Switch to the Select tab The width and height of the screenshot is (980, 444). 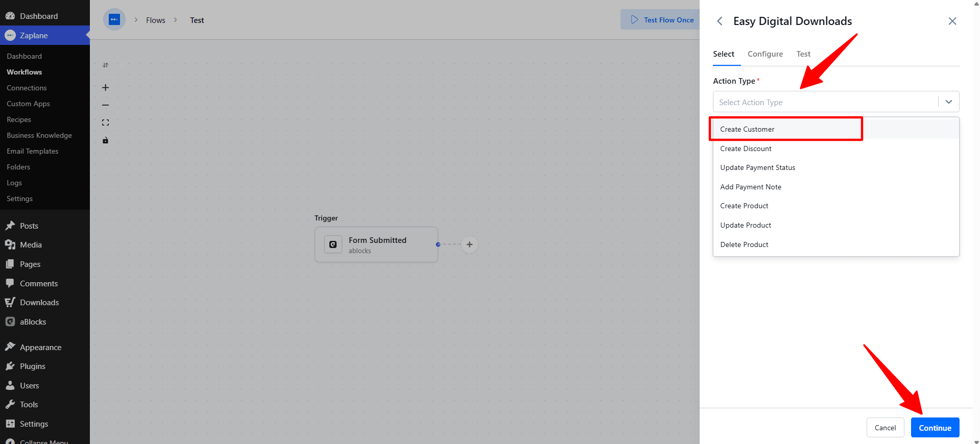point(724,54)
